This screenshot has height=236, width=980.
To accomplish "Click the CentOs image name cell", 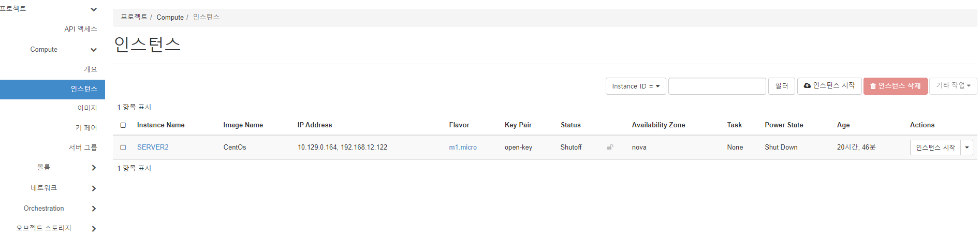I will pyautogui.click(x=235, y=148).
